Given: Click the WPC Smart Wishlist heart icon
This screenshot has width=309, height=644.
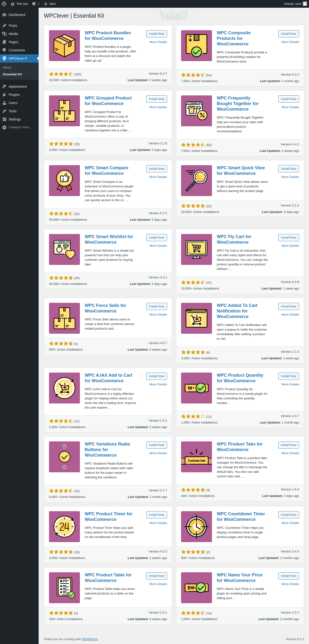Looking at the screenshot, I should coord(64,249).
